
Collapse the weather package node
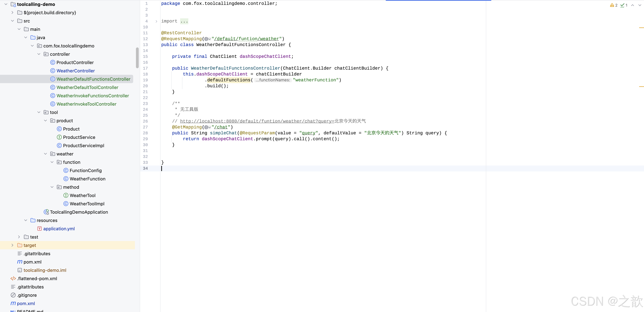[45, 154]
